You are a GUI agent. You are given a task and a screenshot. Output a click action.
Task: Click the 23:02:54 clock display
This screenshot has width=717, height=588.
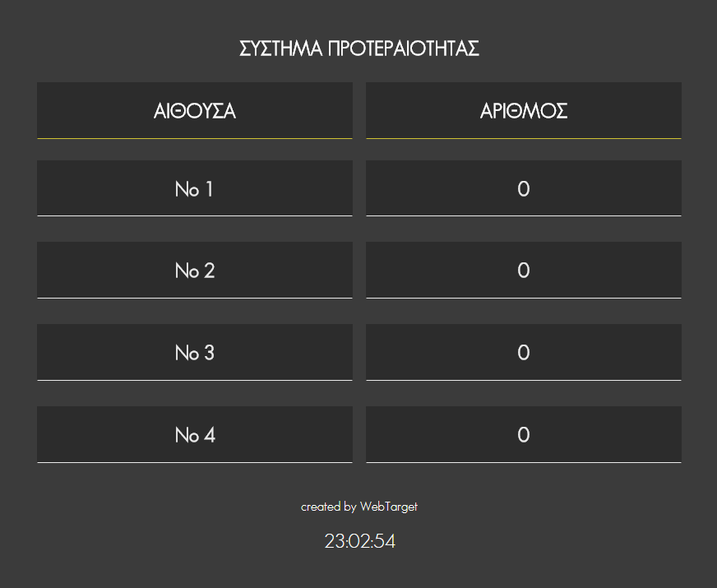click(360, 541)
